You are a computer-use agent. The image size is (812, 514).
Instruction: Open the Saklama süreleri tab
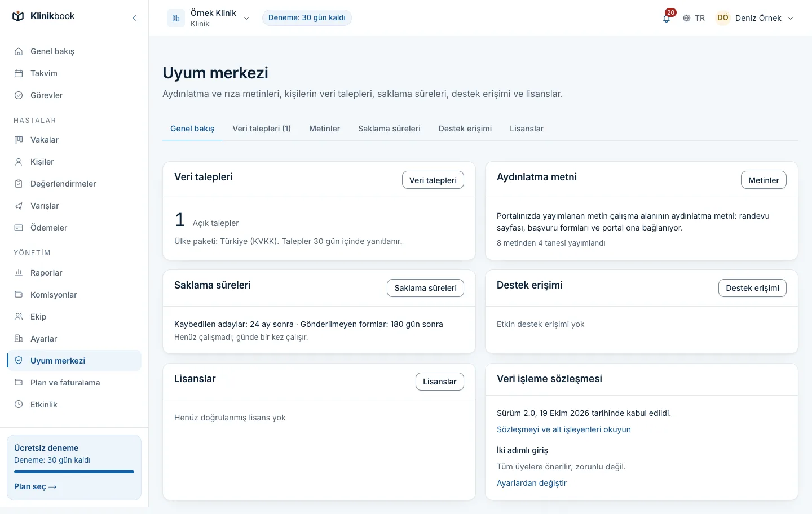point(389,128)
